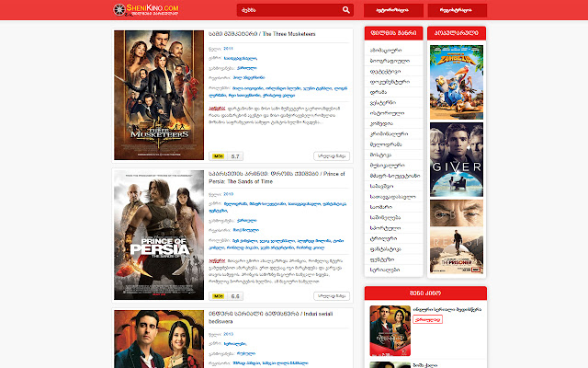This screenshot has width=588, height=368.
Task: Open the Indian serial Beintehaa poster
Action: [x=159, y=339]
